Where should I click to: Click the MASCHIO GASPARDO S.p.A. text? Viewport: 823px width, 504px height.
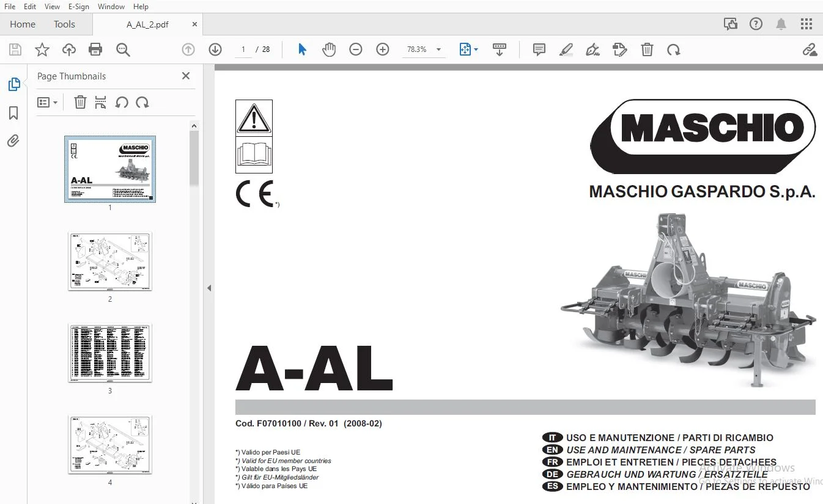coord(702,191)
